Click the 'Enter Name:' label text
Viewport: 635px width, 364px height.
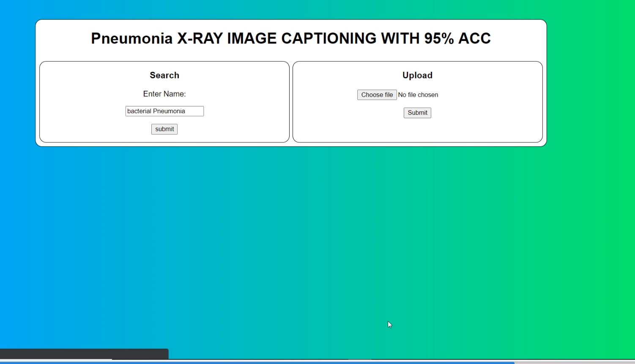[164, 94]
